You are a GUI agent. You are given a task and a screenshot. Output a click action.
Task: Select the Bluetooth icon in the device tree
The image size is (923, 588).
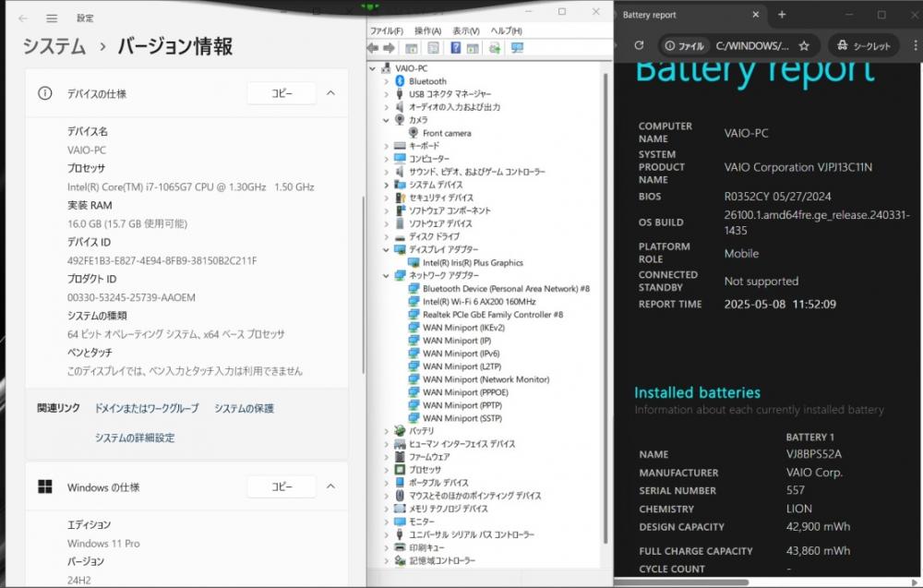click(400, 81)
